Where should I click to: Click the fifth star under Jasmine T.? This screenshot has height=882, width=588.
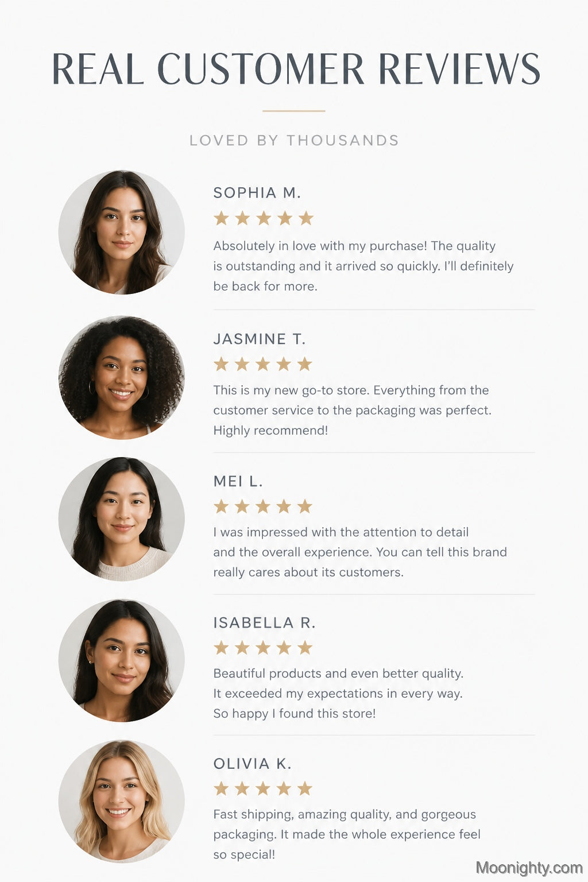point(305,364)
